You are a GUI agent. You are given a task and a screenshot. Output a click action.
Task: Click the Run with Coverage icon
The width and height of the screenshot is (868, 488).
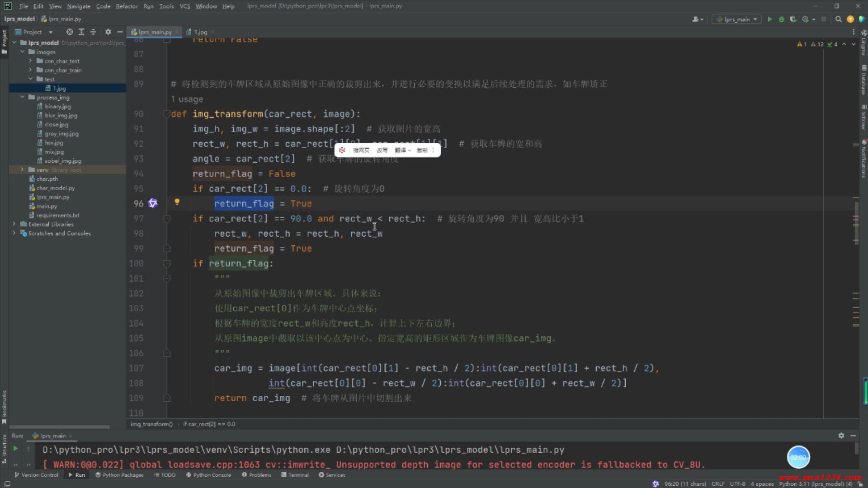point(793,19)
